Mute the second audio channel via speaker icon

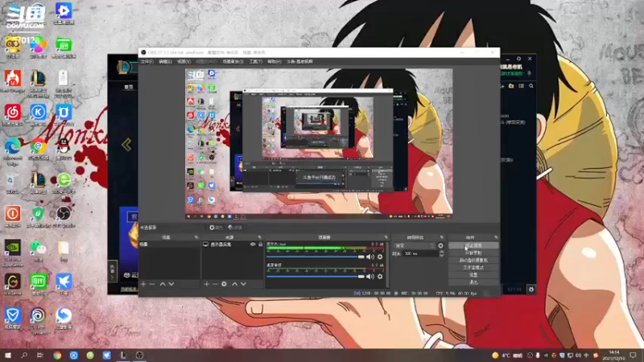coord(370,277)
